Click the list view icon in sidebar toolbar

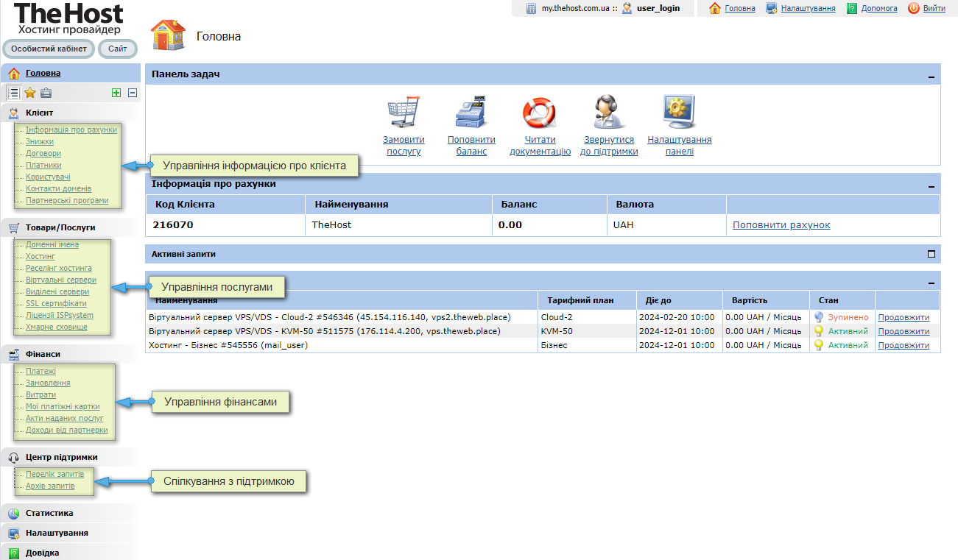point(13,93)
